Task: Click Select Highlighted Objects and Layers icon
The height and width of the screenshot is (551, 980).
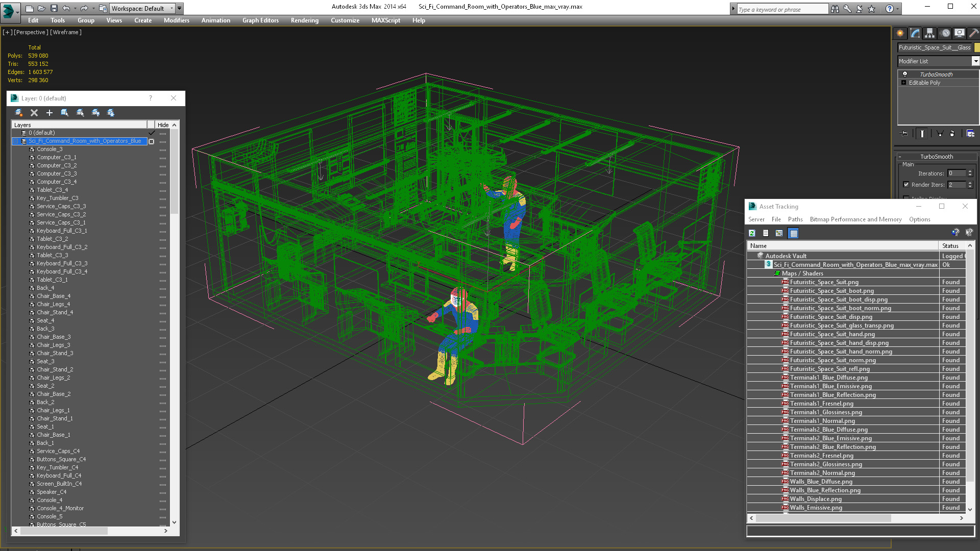Action: click(x=65, y=113)
